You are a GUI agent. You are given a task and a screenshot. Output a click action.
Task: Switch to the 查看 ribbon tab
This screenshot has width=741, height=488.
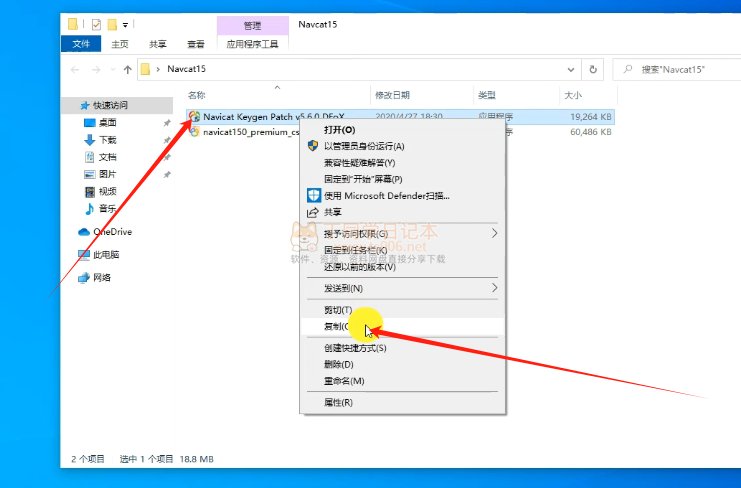(196, 44)
